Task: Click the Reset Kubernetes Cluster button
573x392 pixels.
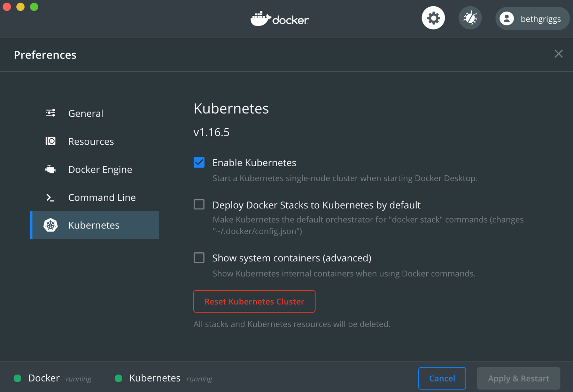Action: point(254,301)
